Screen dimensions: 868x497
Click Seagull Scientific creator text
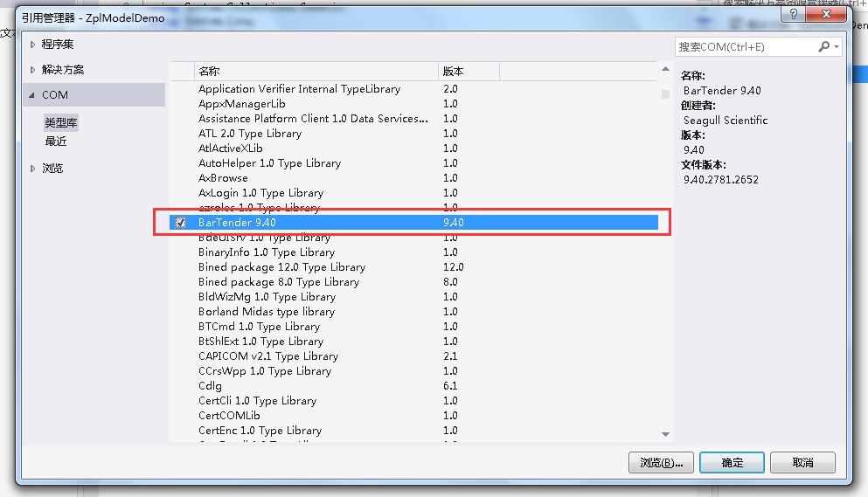[726, 121]
